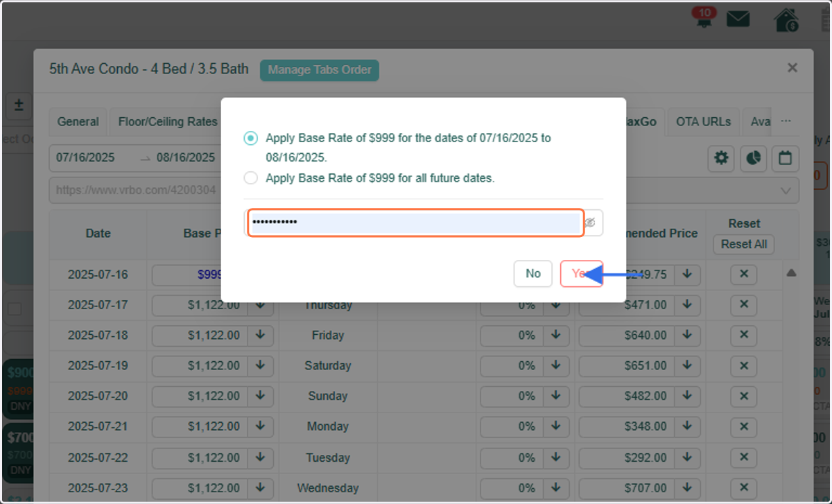Screen dimensions: 832x504
Task: Switch to the Floor/Ceiling Rates tab
Action: click(168, 121)
